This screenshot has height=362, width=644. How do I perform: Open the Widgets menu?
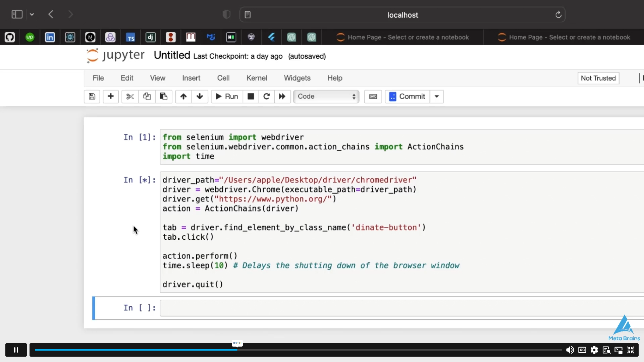[x=297, y=78]
